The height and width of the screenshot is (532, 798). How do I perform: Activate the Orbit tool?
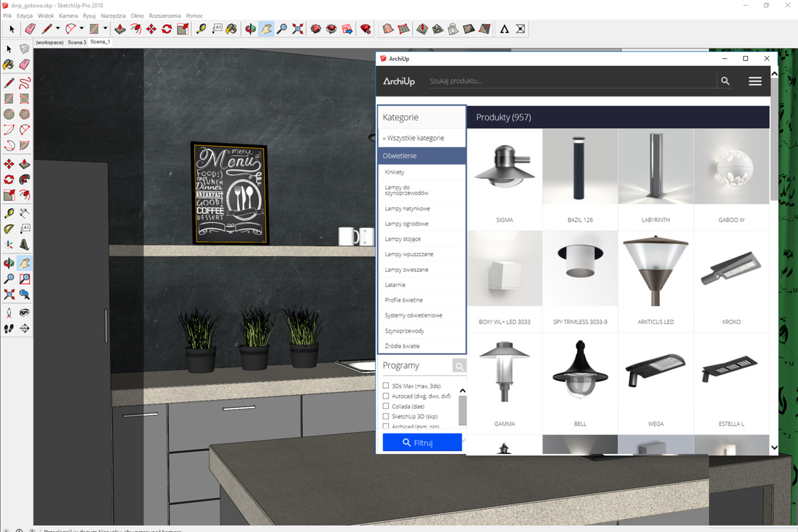tap(8, 263)
